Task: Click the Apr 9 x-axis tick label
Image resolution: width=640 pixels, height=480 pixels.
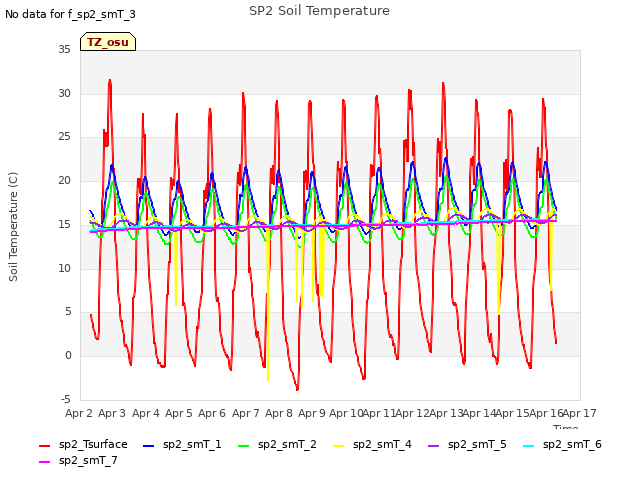Action: tap(312, 413)
